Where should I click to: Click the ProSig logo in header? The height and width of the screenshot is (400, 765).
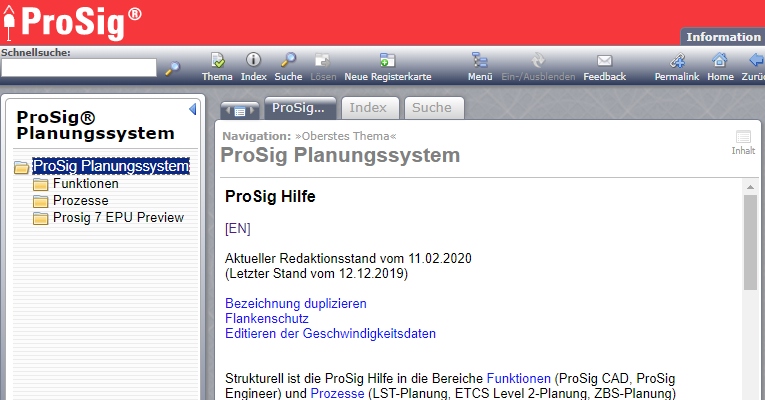click(x=73, y=23)
